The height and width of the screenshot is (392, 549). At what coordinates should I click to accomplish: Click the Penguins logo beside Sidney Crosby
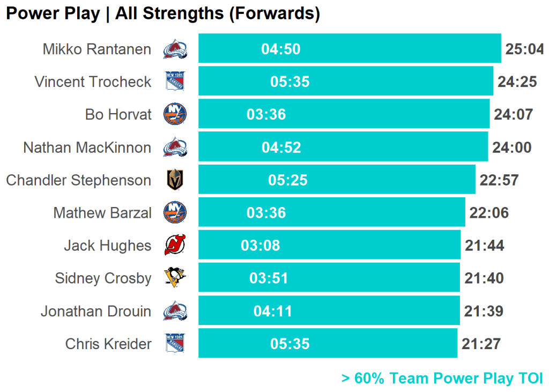click(174, 278)
